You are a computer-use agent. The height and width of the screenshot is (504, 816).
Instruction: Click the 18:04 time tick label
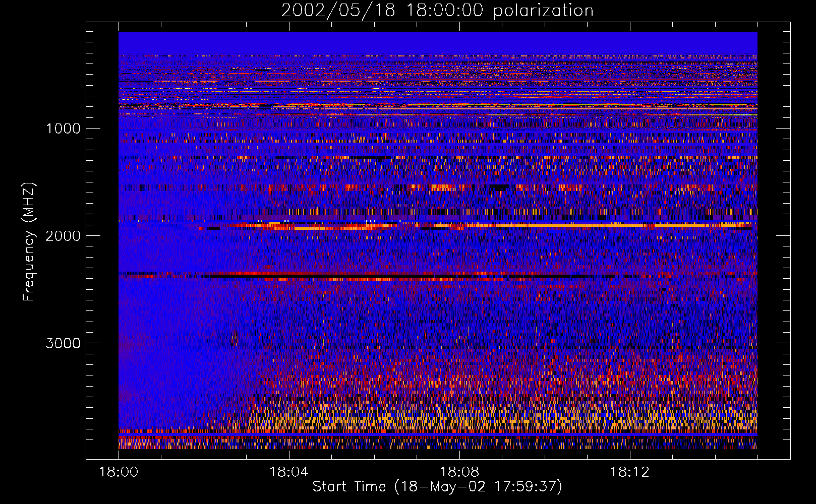[289, 472]
